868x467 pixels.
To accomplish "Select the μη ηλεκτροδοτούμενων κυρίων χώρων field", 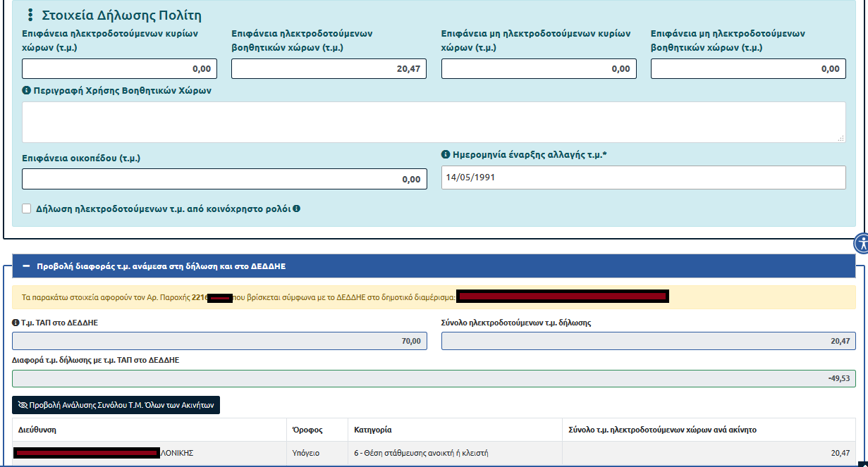I will coord(539,68).
